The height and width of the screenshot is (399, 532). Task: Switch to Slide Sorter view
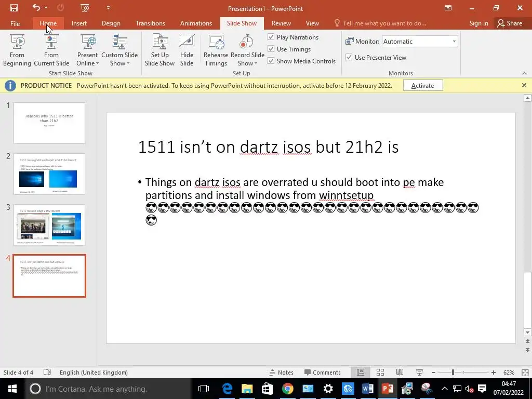pos(380,372)
